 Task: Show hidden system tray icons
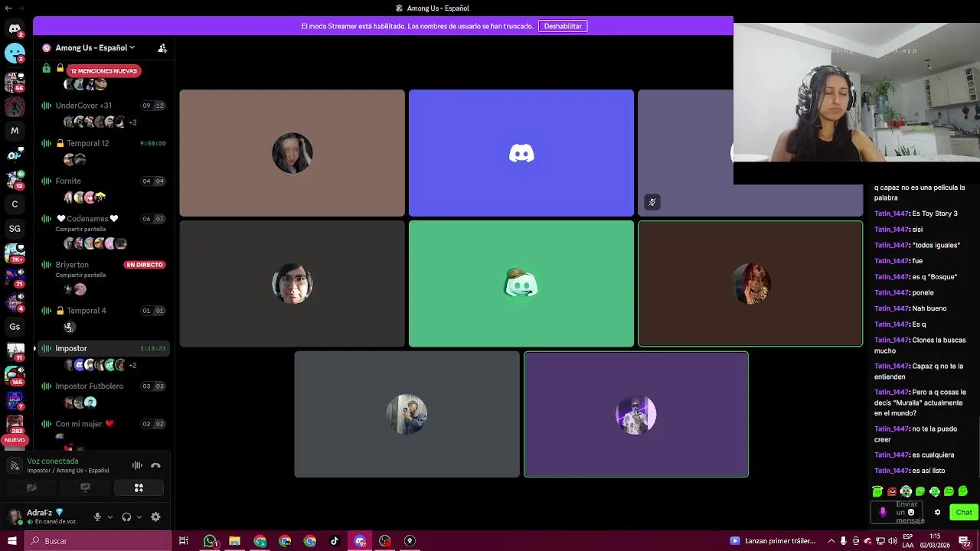coord(831,541)
